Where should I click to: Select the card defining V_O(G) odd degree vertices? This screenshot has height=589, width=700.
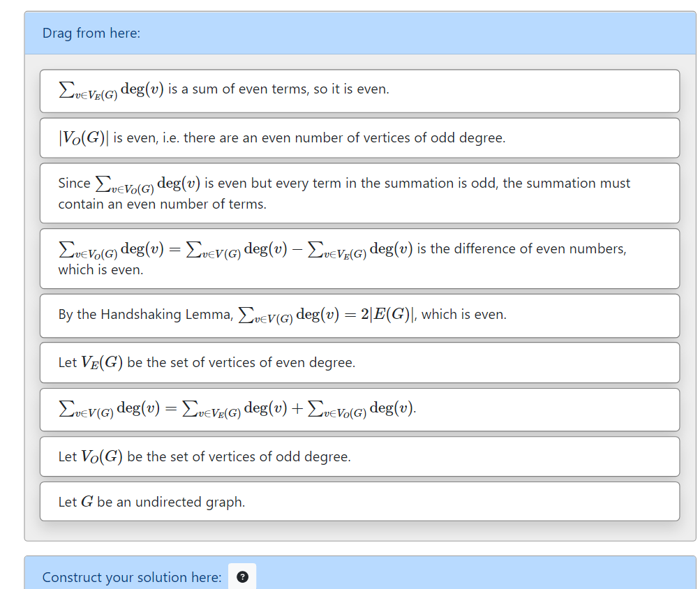click(x=360, y=456)
